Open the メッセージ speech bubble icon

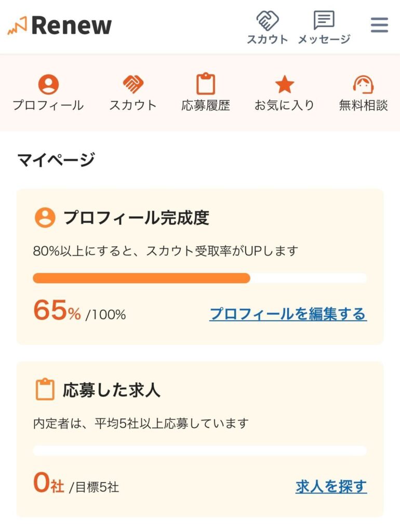point(324,20)
